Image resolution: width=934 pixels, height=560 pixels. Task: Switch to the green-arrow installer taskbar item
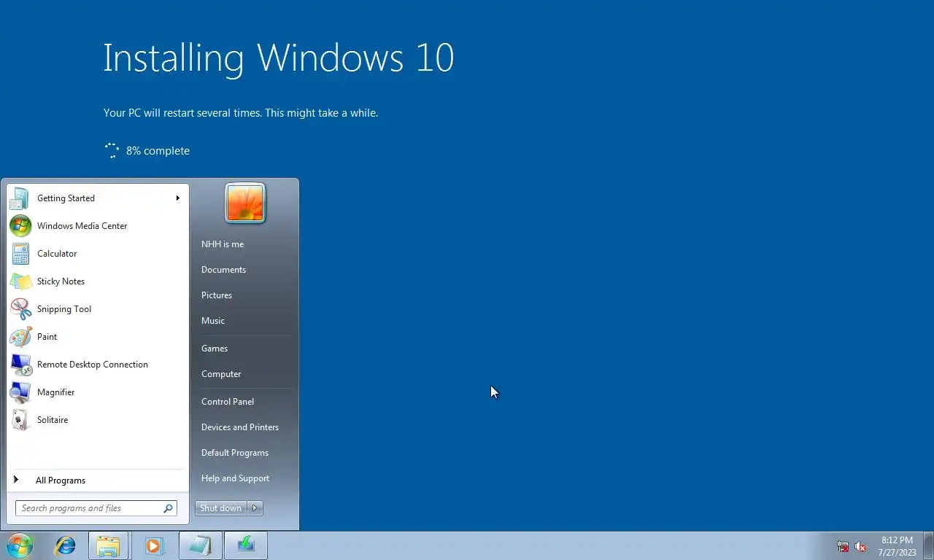(246, 545)
